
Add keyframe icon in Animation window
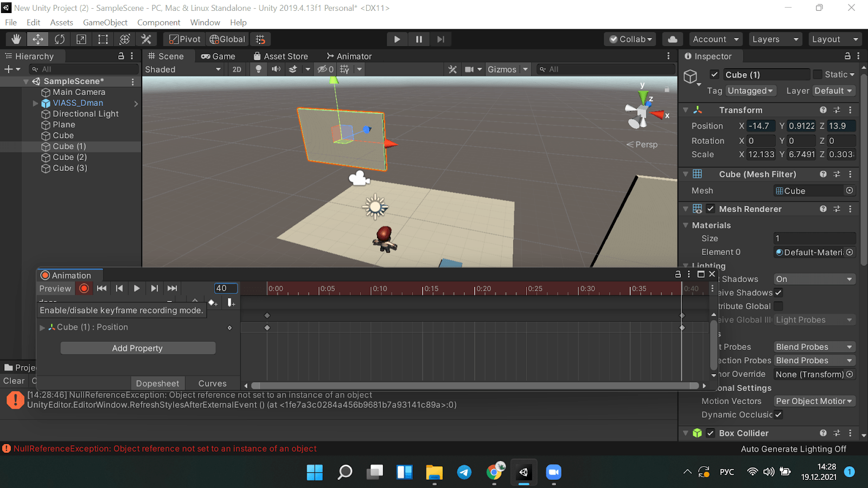213,303
